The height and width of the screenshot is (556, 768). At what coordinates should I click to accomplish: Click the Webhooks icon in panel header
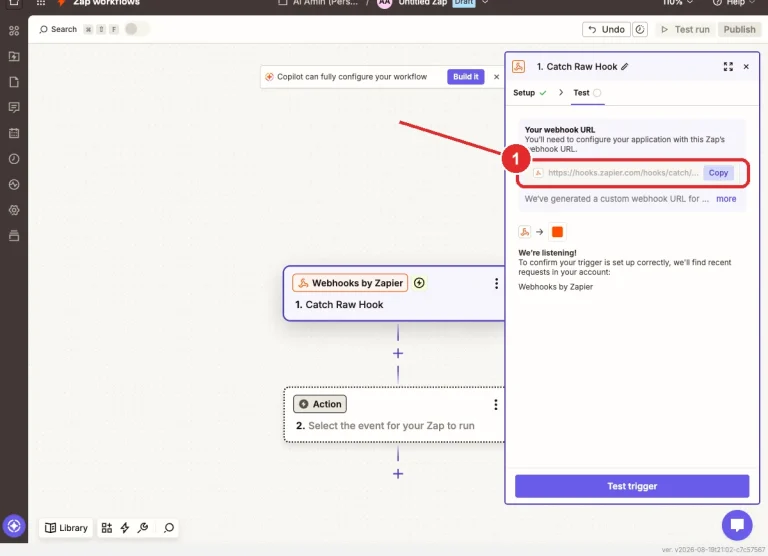[x=518, y=67]
